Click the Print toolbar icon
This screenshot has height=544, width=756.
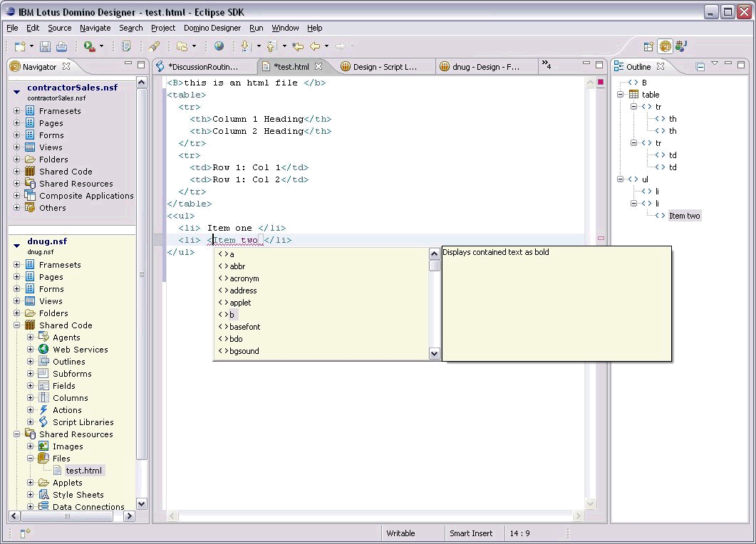62,46
